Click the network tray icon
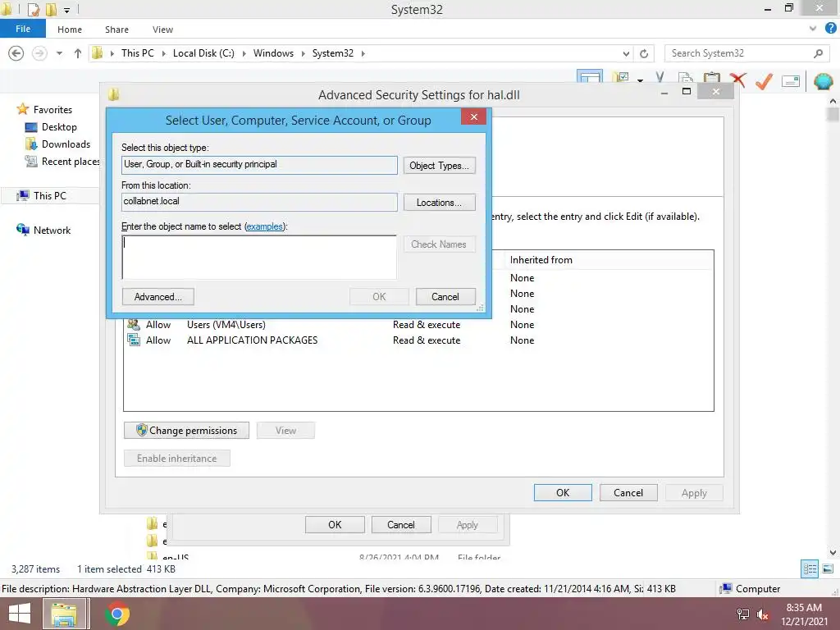 (742, 614)
